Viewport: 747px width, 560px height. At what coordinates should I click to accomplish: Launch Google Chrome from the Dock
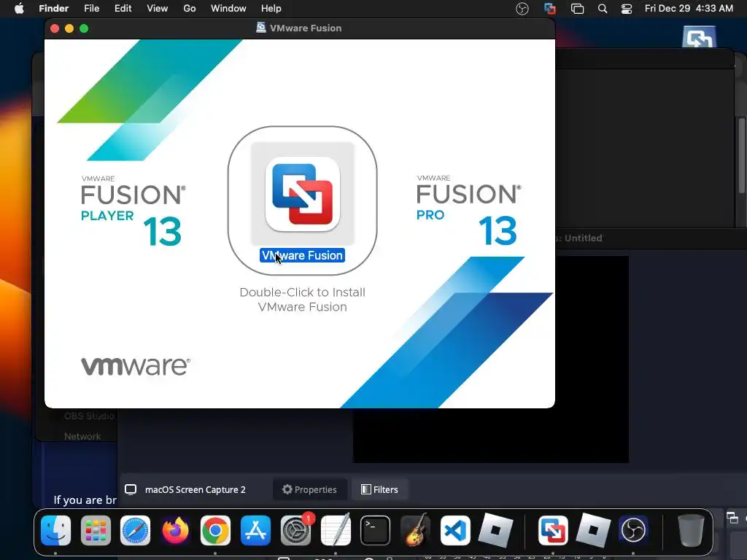215,530
